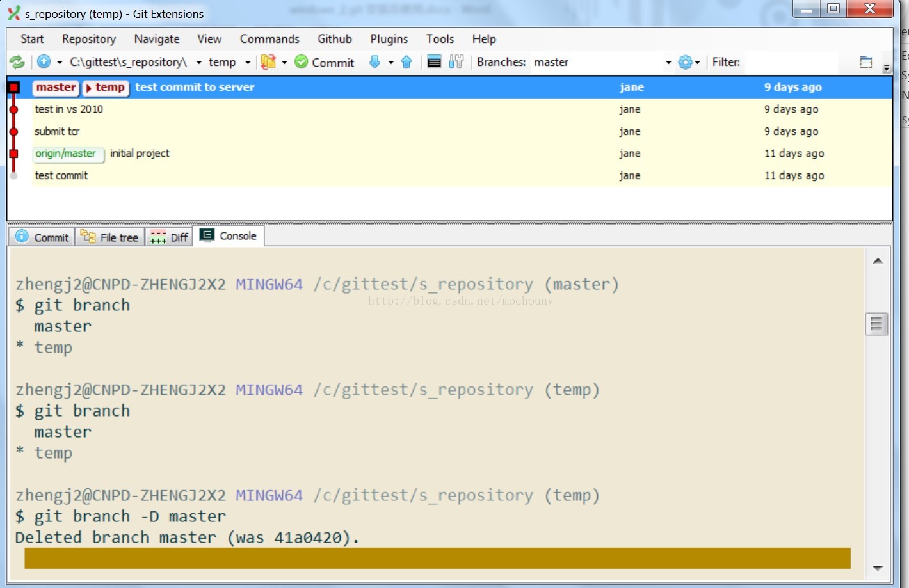
Task: Click the refresh icon in the toolbar
Action: coord(17,62)
